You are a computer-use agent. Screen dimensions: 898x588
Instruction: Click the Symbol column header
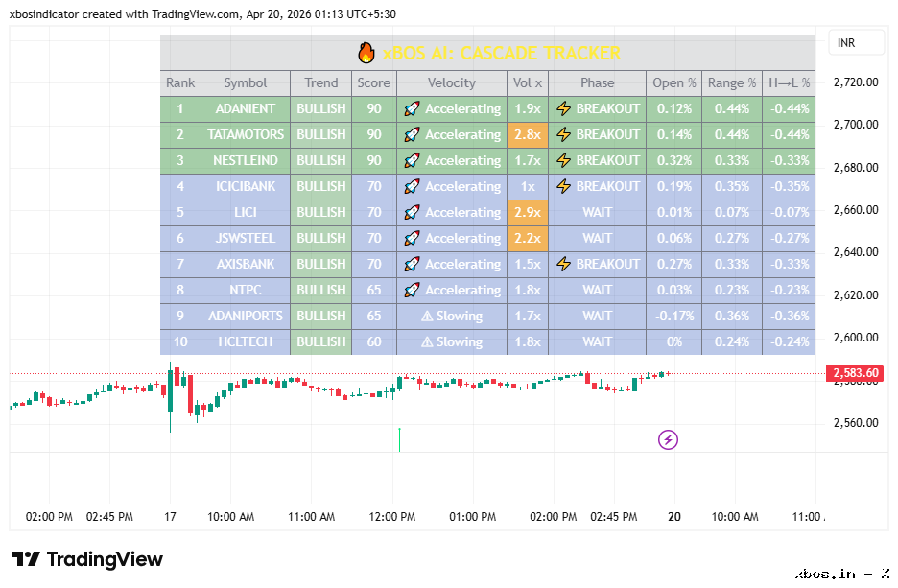tap(246, 83)
